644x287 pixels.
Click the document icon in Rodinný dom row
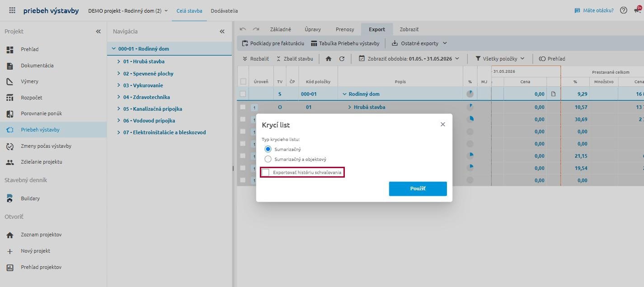[553, 94]
